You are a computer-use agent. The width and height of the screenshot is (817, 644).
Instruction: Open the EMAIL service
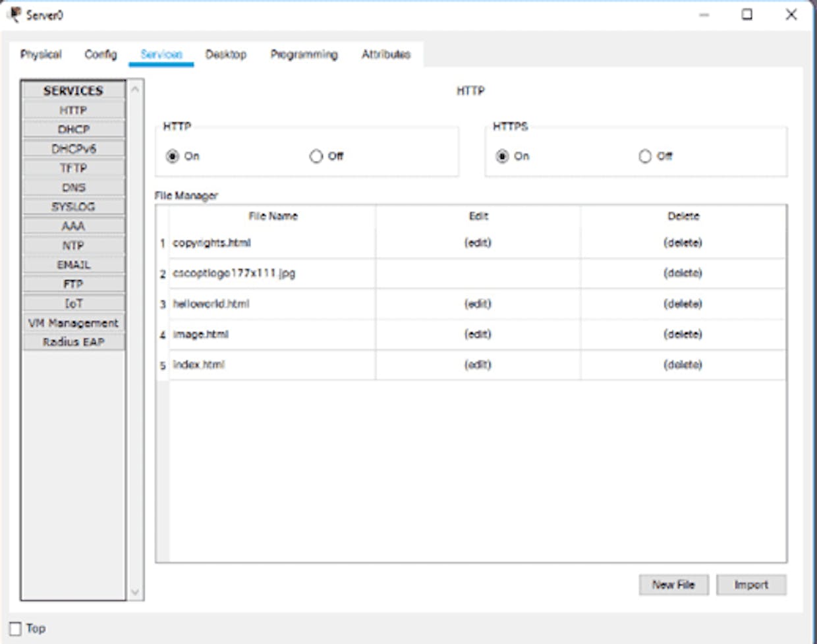[73, 264]
